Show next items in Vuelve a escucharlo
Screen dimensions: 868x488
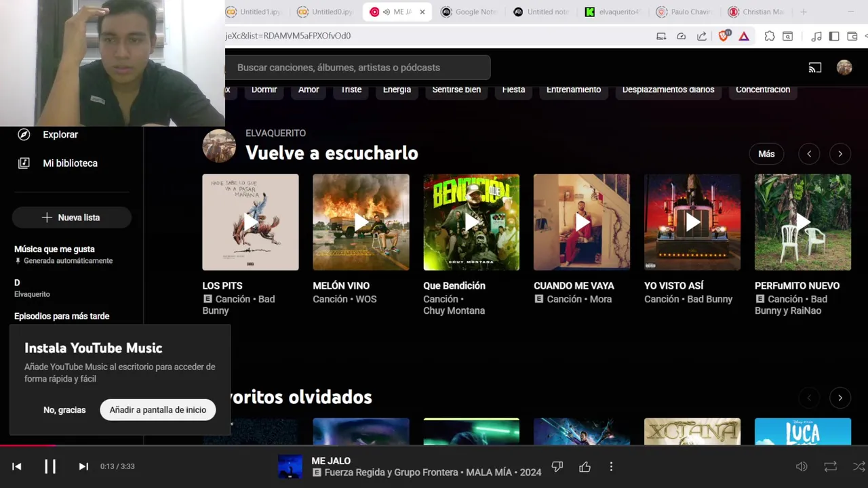click(840, 154)
